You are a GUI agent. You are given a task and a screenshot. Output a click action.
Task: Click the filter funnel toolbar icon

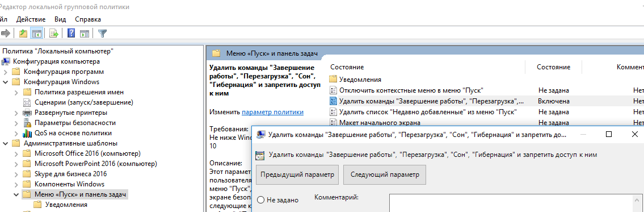[102, 34]
